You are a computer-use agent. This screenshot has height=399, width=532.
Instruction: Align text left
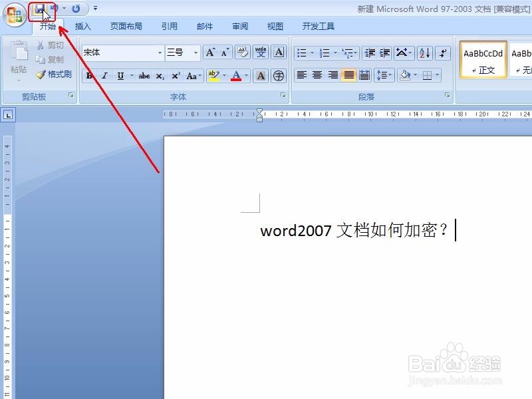[302, 74]
